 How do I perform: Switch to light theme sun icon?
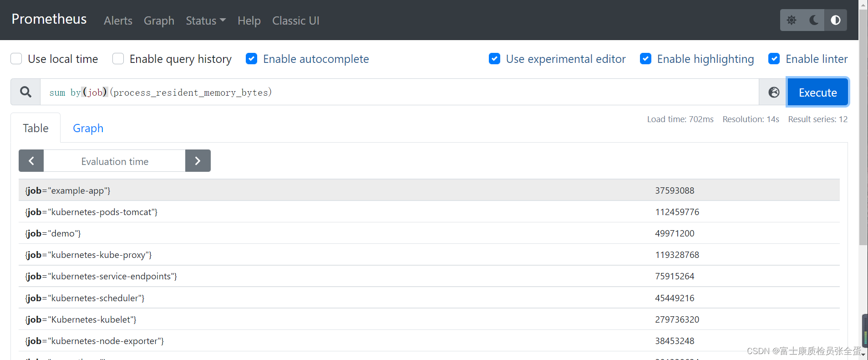(792, 20)
